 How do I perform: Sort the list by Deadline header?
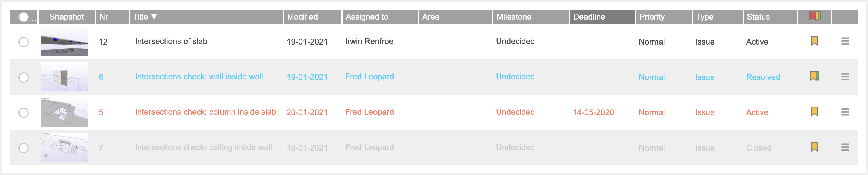coord(602,17)
